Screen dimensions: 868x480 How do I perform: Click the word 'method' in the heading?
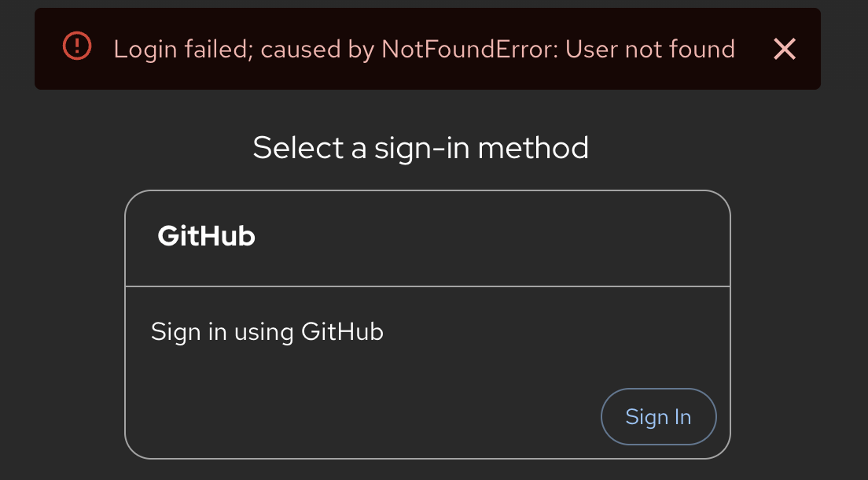[x=533, y=148]
